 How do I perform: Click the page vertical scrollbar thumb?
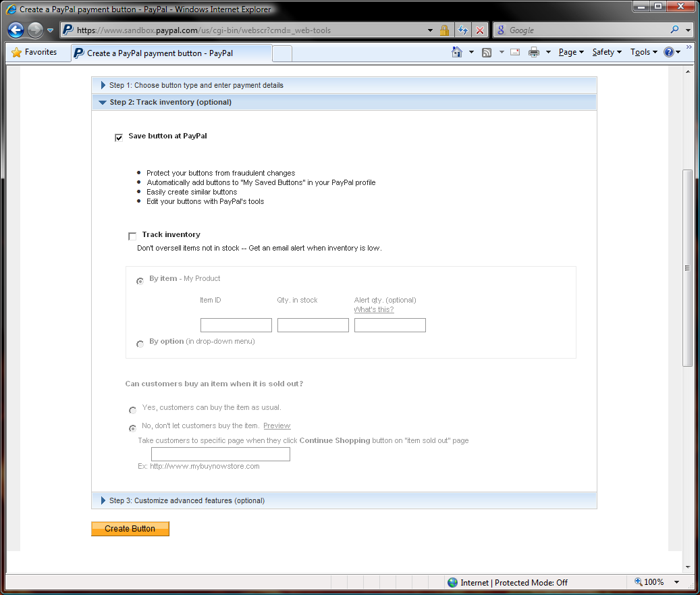point(687,268)
